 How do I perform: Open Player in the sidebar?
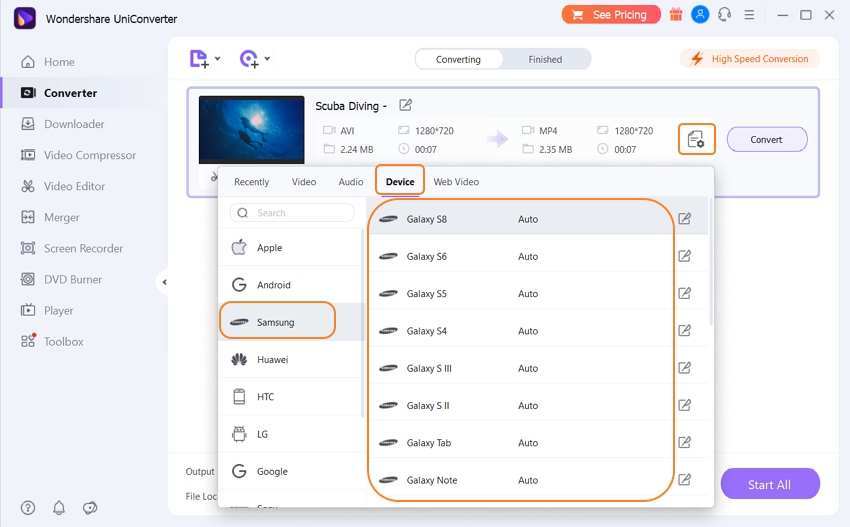[47, 311]
